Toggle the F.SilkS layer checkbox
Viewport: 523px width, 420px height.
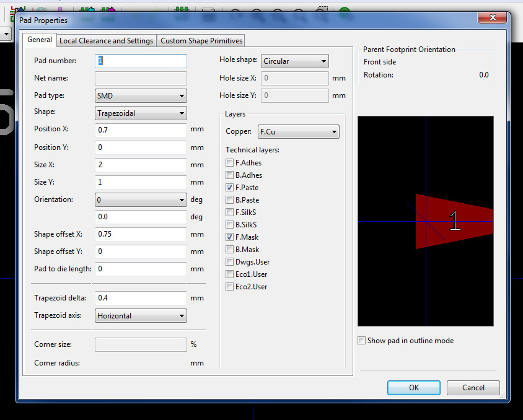(229, 212)
